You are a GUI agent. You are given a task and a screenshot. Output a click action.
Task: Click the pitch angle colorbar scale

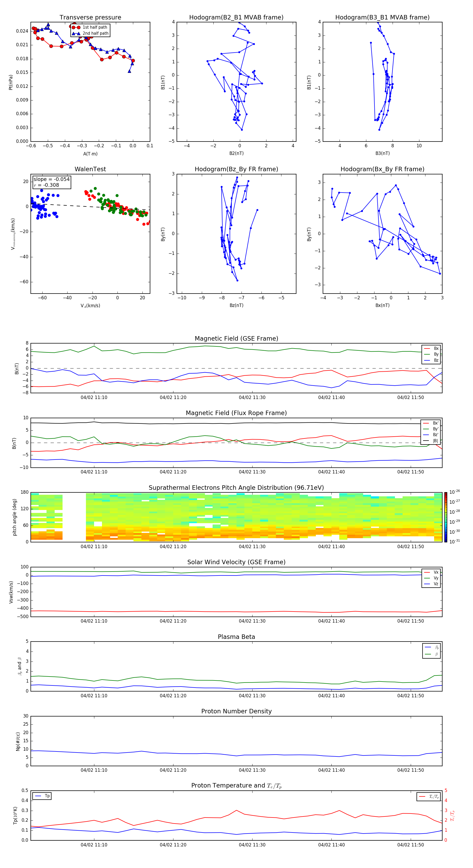(446, 517)
